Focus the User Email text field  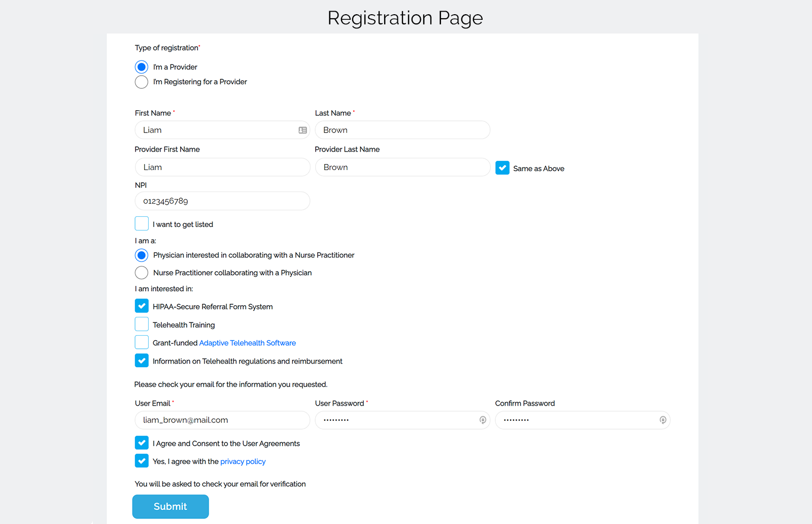point(222,420)
